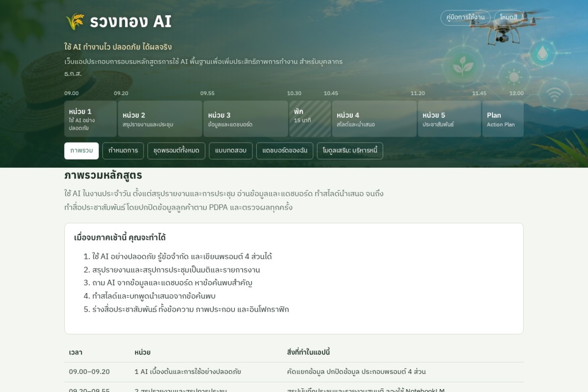Click cell คัดแยกข้อมูล ปกปิดข้อมูล ประกอบพรอมต์ 4 ส่วน
The image size is (588, 392).
(x=356, y=372)
